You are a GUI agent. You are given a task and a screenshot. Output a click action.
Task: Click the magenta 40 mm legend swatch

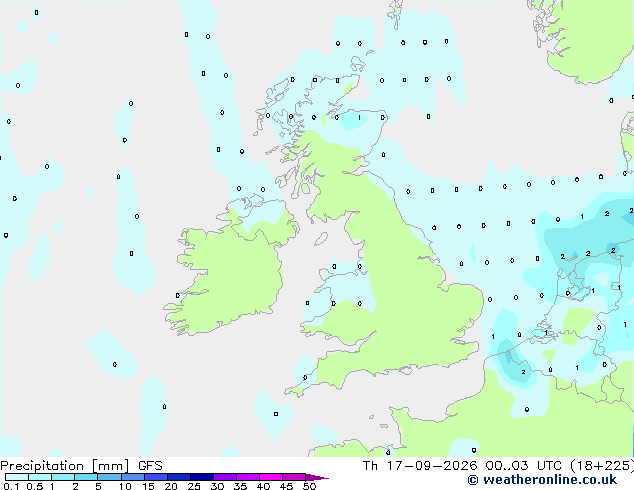[x=271, y=477]
